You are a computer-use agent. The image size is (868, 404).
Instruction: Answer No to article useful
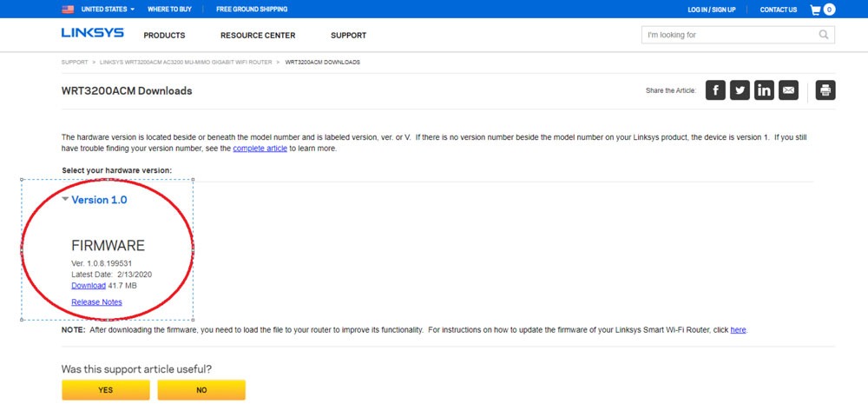[201, 390]
